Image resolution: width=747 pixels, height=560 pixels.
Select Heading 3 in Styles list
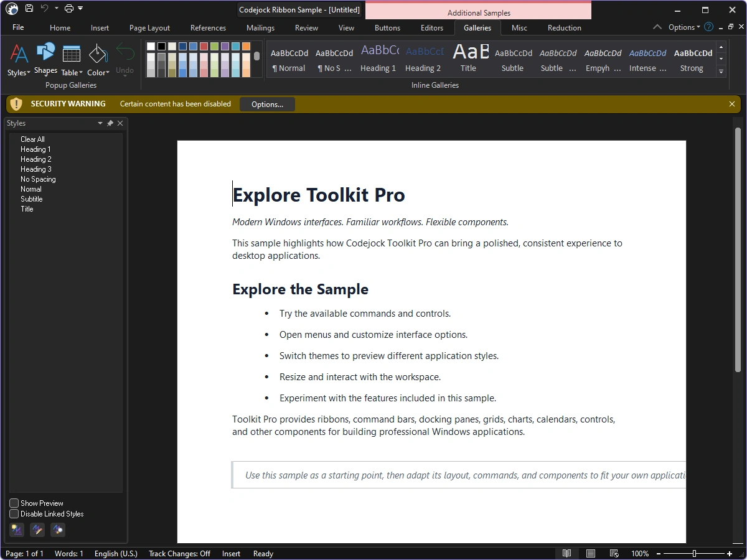click(x=36, y=169)
